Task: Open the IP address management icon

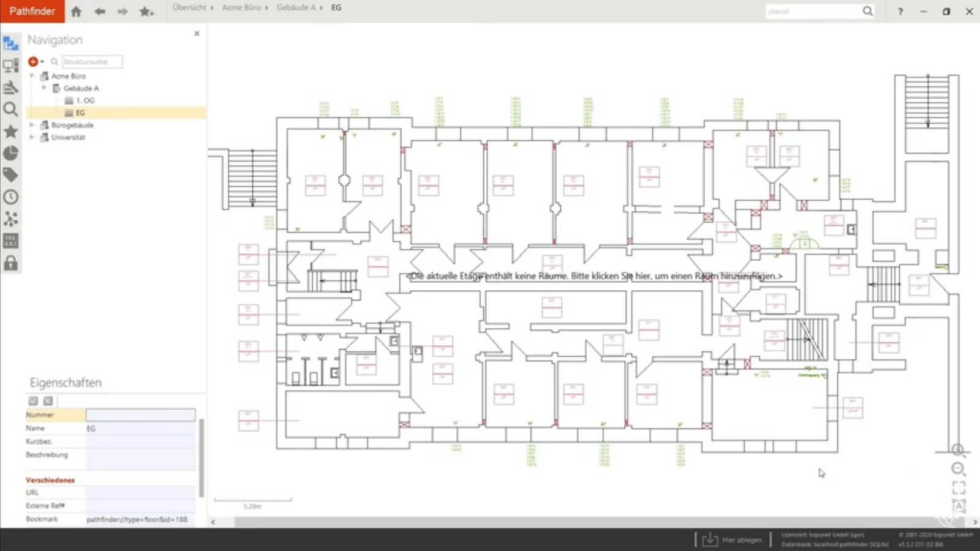Action: pos(10,241)
